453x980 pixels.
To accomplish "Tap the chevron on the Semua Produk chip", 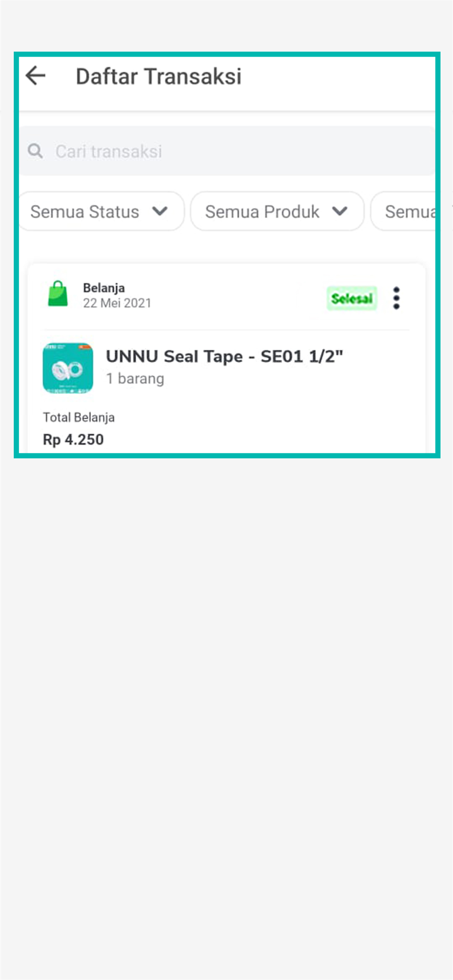I will [340, 211].
